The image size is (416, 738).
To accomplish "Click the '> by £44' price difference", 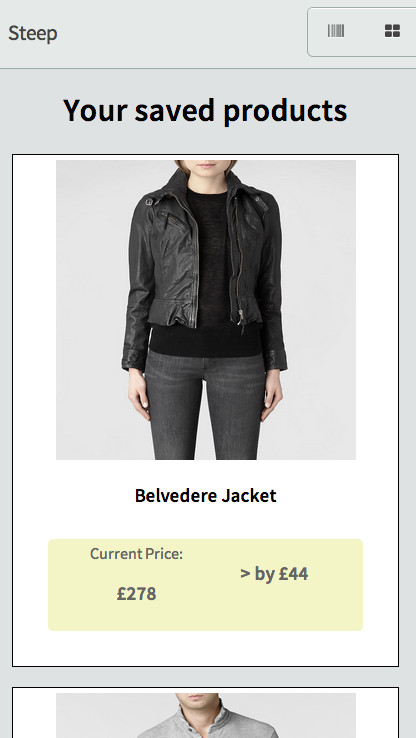I will point(274,574).
